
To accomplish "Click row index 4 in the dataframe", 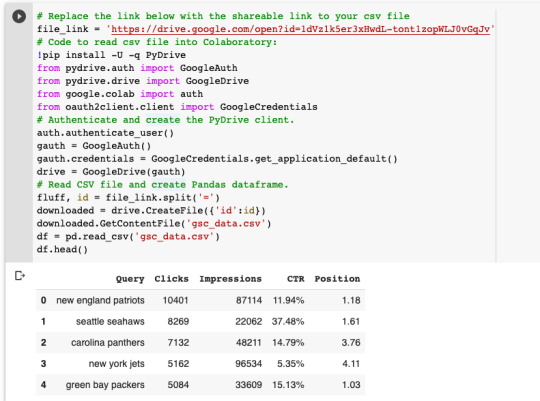I will click(x=43, y=385).
